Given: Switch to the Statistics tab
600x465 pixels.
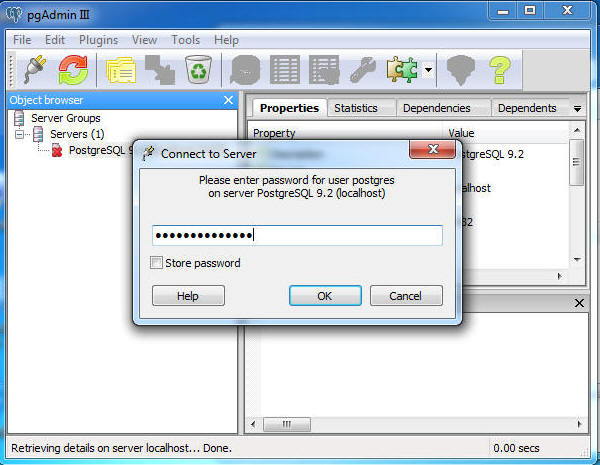Looking at the screenshot, I should click(356, 108).
